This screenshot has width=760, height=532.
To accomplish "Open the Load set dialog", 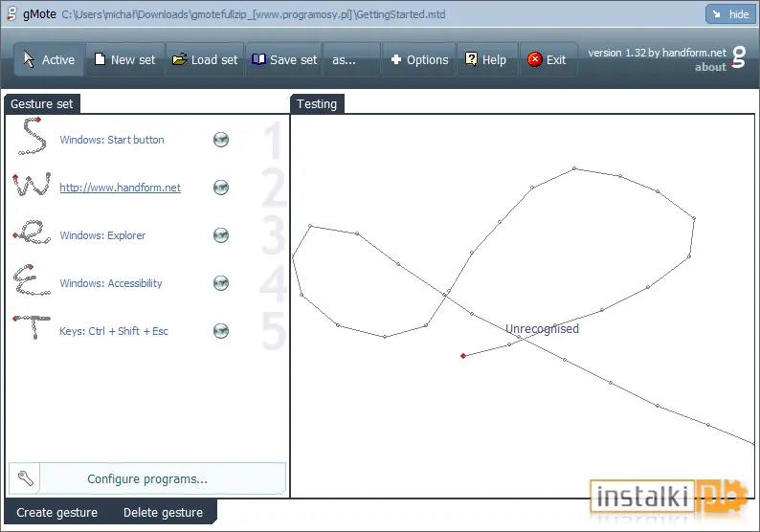I will point(205,59).
